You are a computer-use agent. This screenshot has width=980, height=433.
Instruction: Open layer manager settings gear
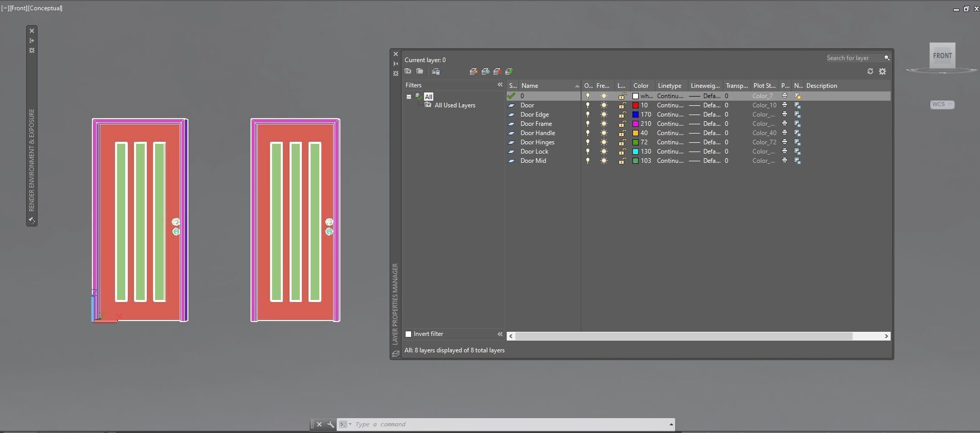point(882,71)
